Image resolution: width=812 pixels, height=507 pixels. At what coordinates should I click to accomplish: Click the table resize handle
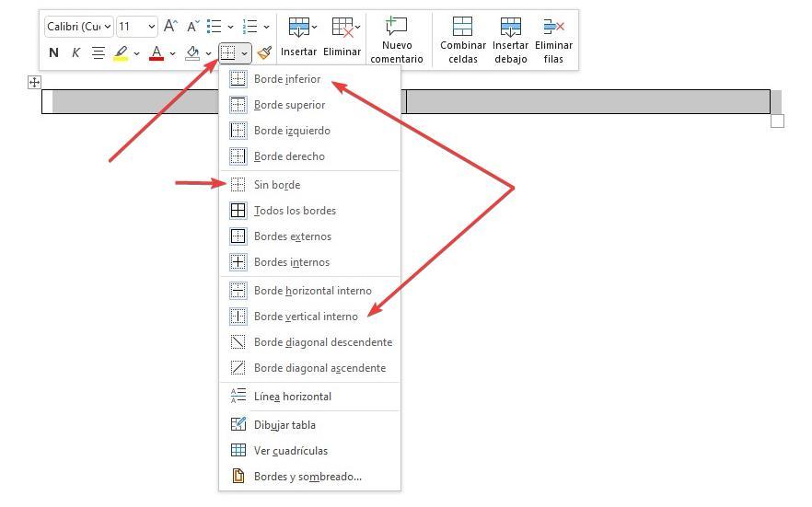pyautogui.click(x=777, y=121)
